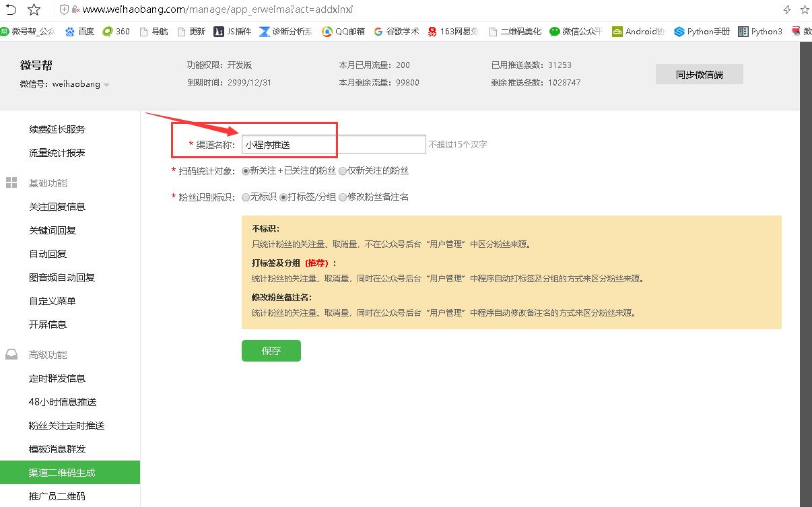Click the 基础功能 grid icon in sidebar
Image resolution: width=812 pixels, height=507 pixels.
click(11, 183)
